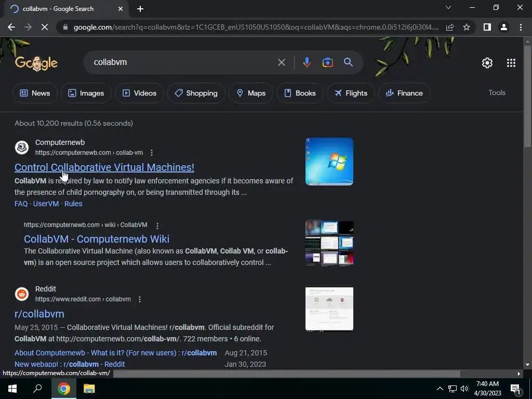532x399 pixels.
Task: Open network status tray icon
Action: click(x=453, y=389)
